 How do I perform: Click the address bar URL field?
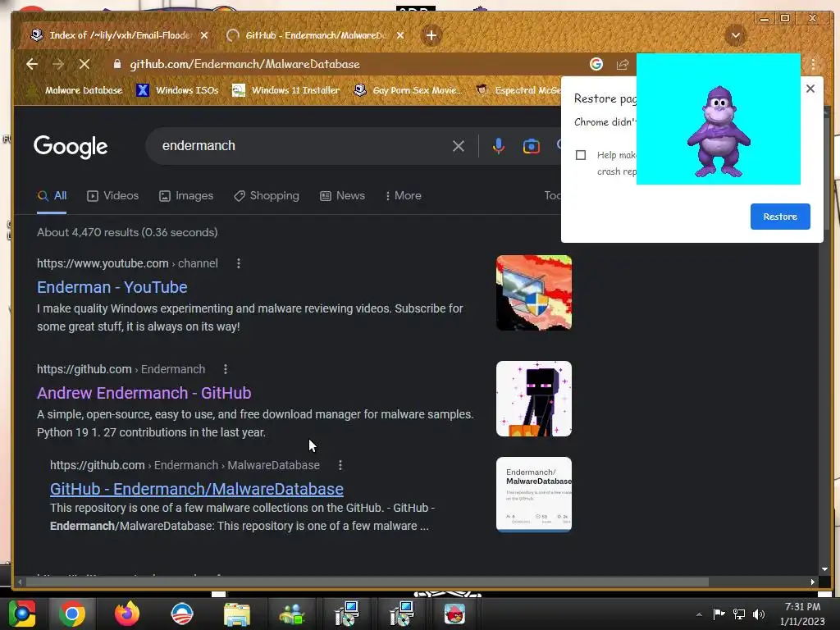click(x=343, y=64)
